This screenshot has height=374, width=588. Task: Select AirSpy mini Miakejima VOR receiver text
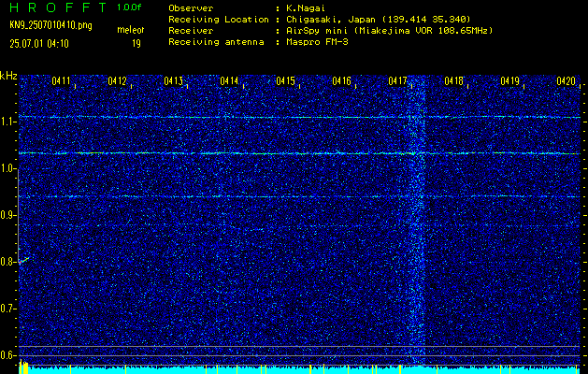tap(389, 30)
